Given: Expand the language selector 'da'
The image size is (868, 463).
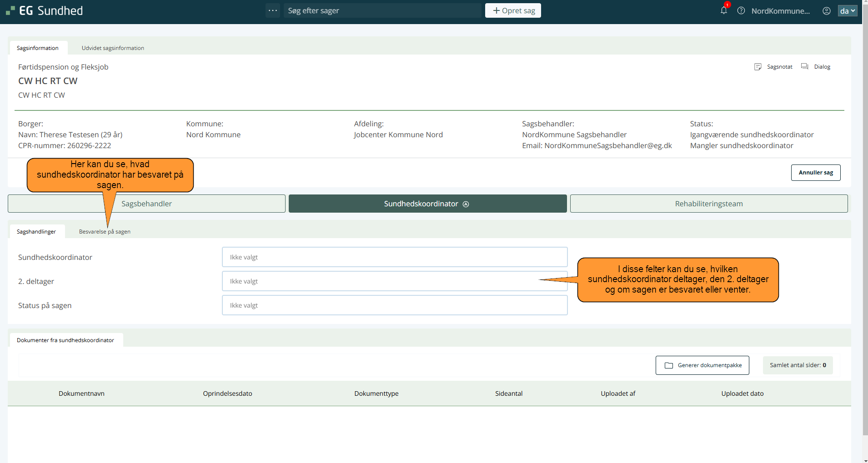Looking at the screenshot, I should 847,11.
